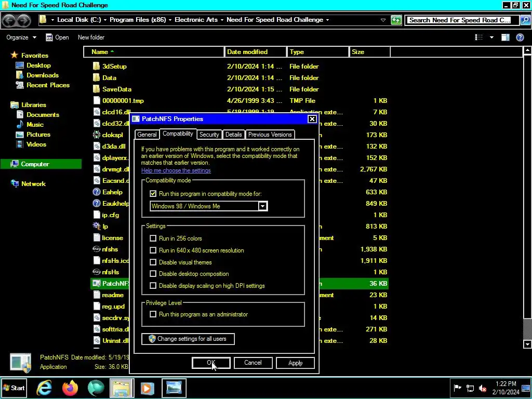This screenshot has height=399, width=532.
Task: Sort by the Size column header
Action: click(370, 52)
